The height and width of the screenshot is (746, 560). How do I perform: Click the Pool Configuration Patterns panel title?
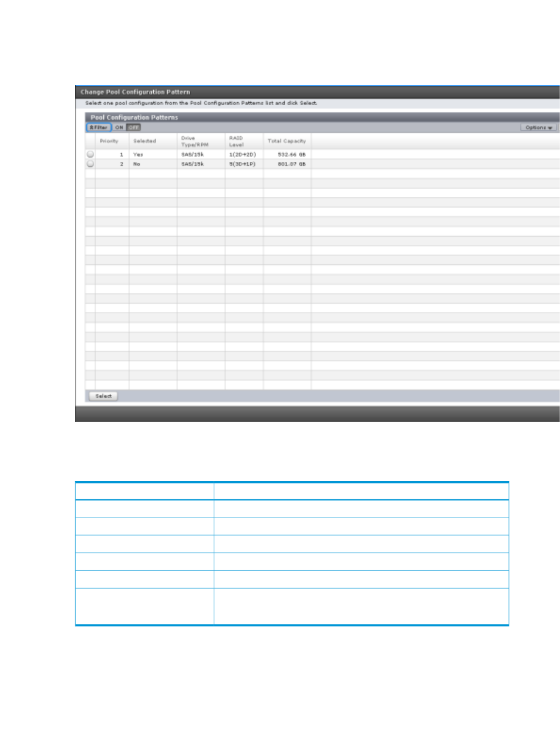tap(134, 117)
